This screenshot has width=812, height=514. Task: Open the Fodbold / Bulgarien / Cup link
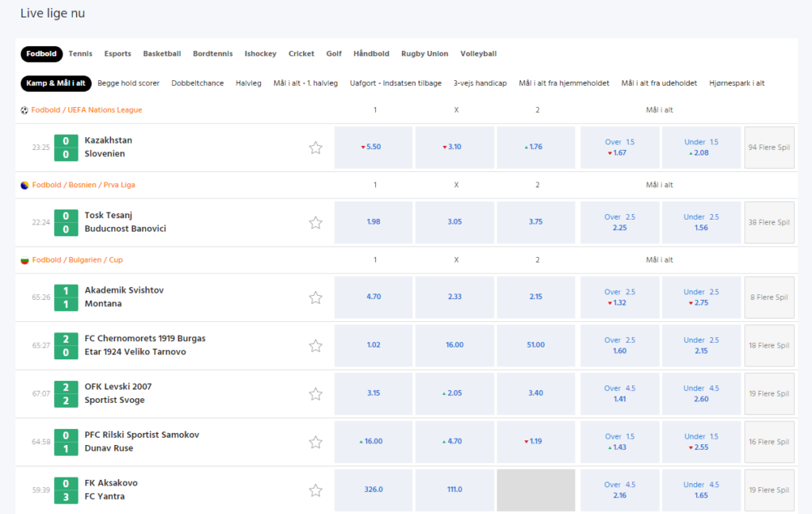point(77,260)
